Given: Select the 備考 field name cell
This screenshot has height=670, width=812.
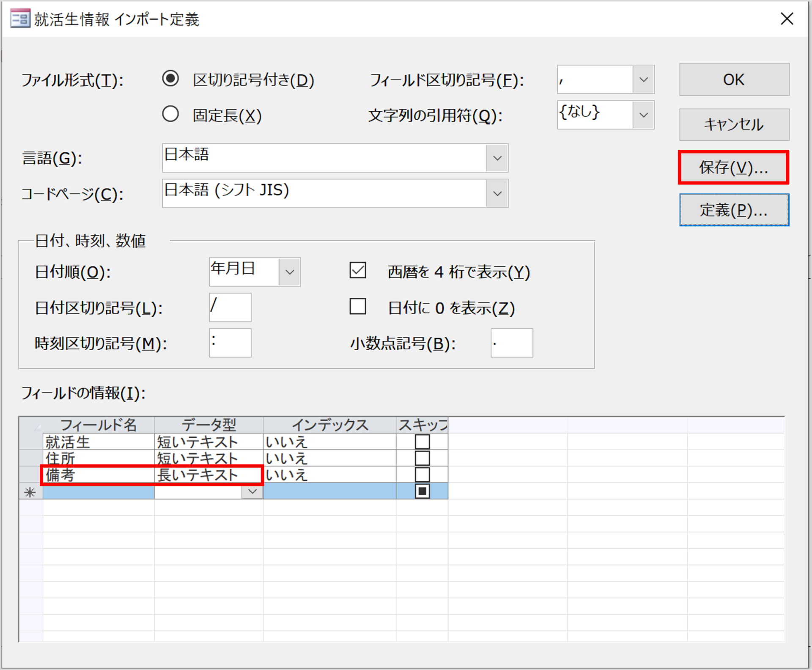Looking at the screenshot, I should (x=99, y=475).
